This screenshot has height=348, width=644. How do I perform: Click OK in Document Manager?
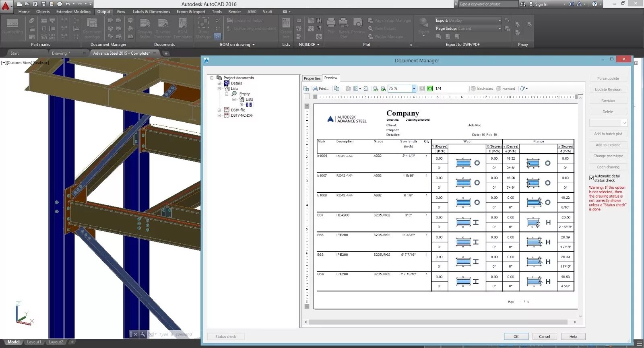tap(516, 337)
